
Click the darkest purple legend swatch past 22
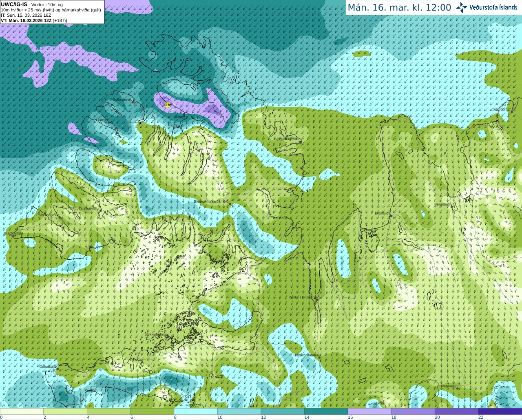(x=500, y=411)
